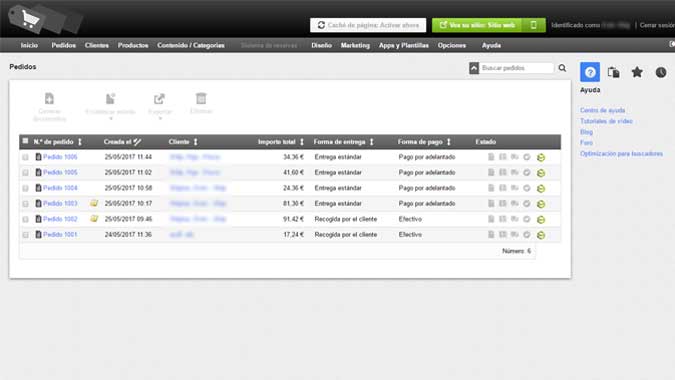This screenshot has height=380, width=675.
Task: Click the Eliminar trash can icon
Action: coord(201,99)
